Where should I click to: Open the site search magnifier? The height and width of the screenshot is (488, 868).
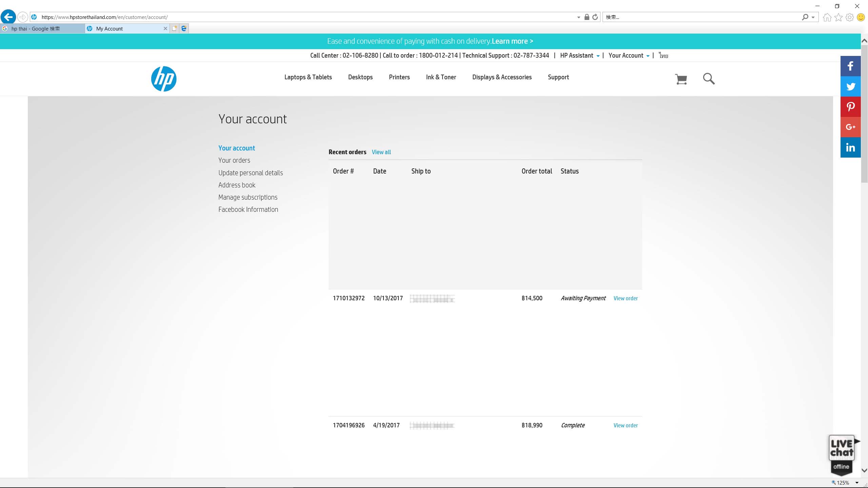tap(709, 79)
